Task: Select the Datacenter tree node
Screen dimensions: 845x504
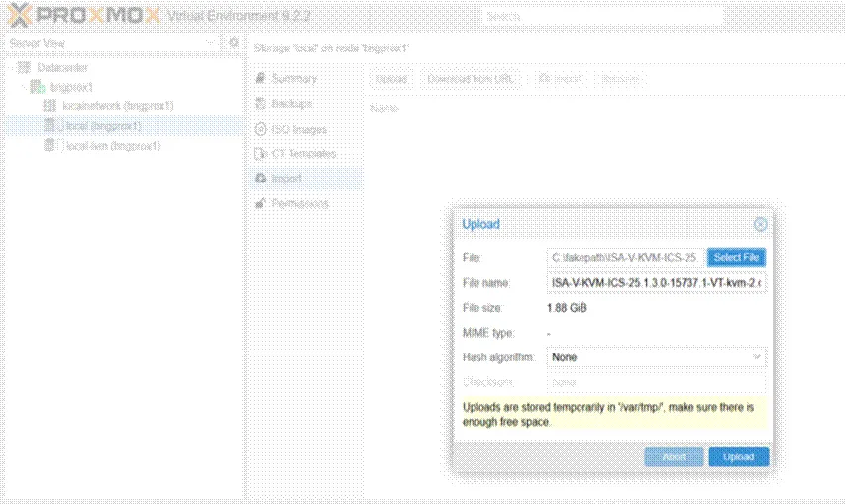Action: (x=62, y=68)
